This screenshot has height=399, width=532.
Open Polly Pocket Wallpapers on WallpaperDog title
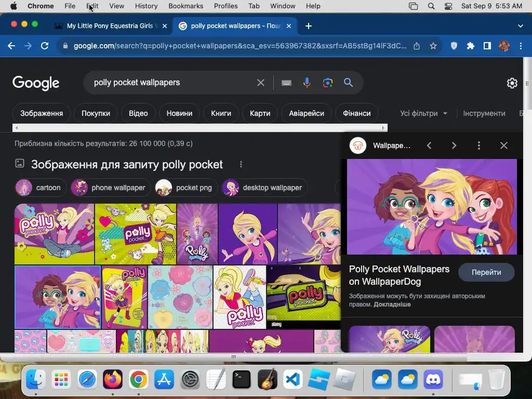[x=399, y=275]
